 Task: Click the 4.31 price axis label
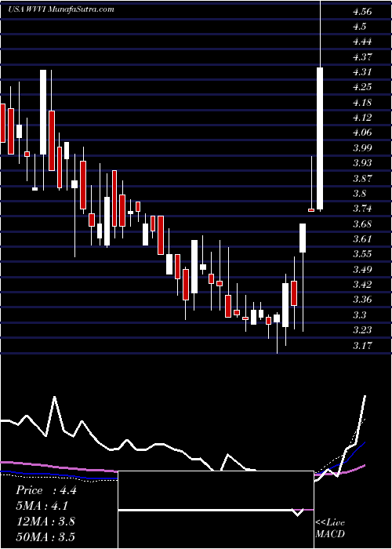(x=362, y=72)
